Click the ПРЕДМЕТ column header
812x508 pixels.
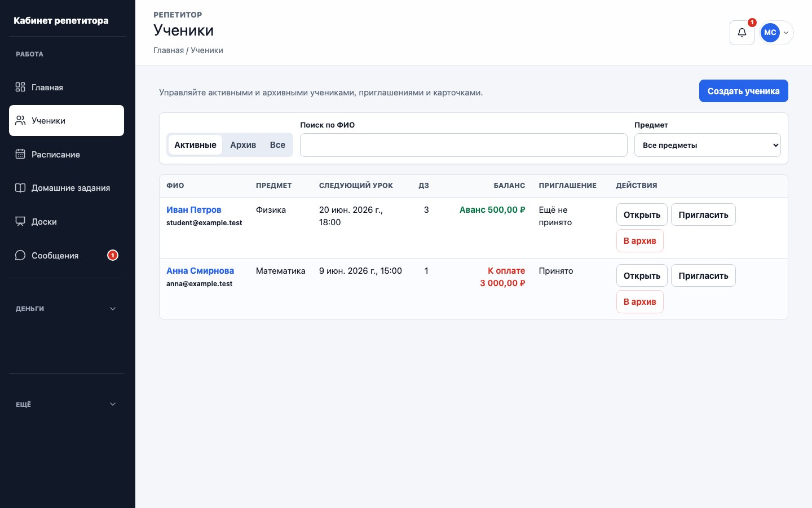coord(273,185)
